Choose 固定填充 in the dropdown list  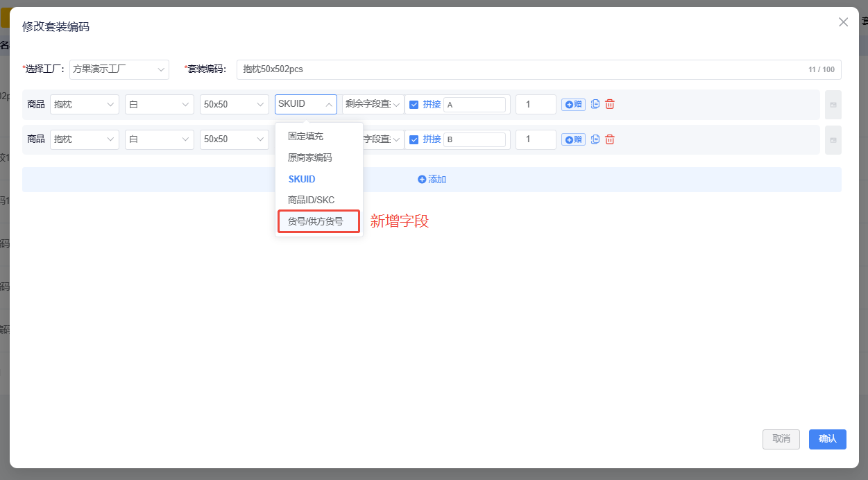point(306,137)
